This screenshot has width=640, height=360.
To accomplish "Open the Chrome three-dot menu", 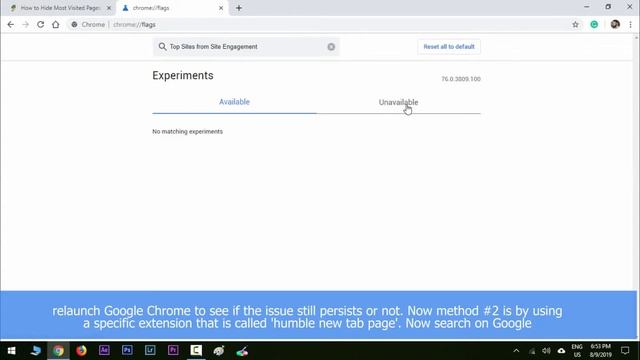I will point(631,24).
